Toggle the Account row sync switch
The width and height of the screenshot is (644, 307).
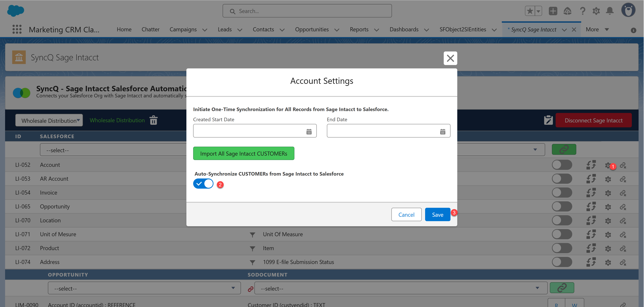[x=562, y=165]
